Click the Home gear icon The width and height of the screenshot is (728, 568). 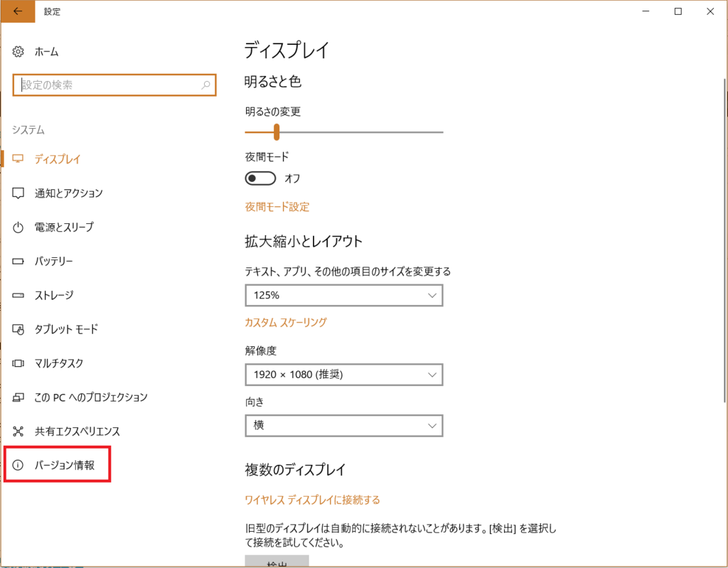point(18,52)
